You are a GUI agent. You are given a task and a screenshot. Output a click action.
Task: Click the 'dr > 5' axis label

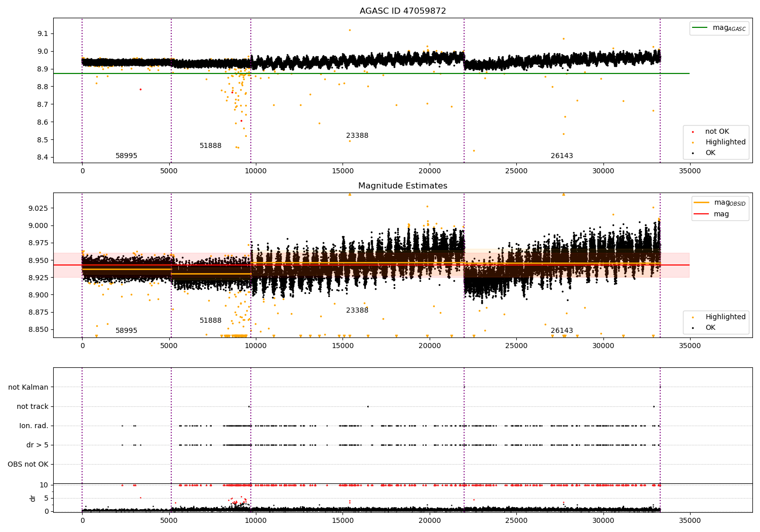tap(37, 445)
